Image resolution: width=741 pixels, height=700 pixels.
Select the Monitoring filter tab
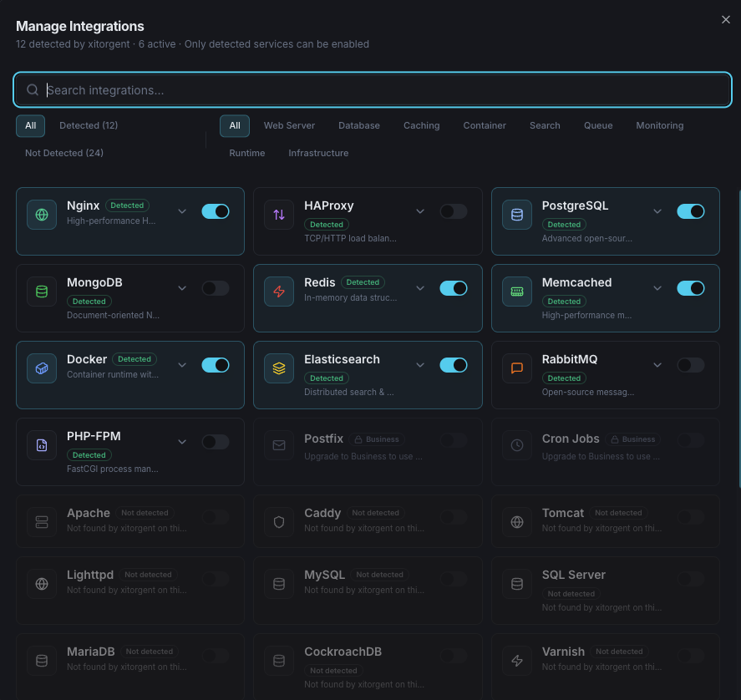coord(659,125)
